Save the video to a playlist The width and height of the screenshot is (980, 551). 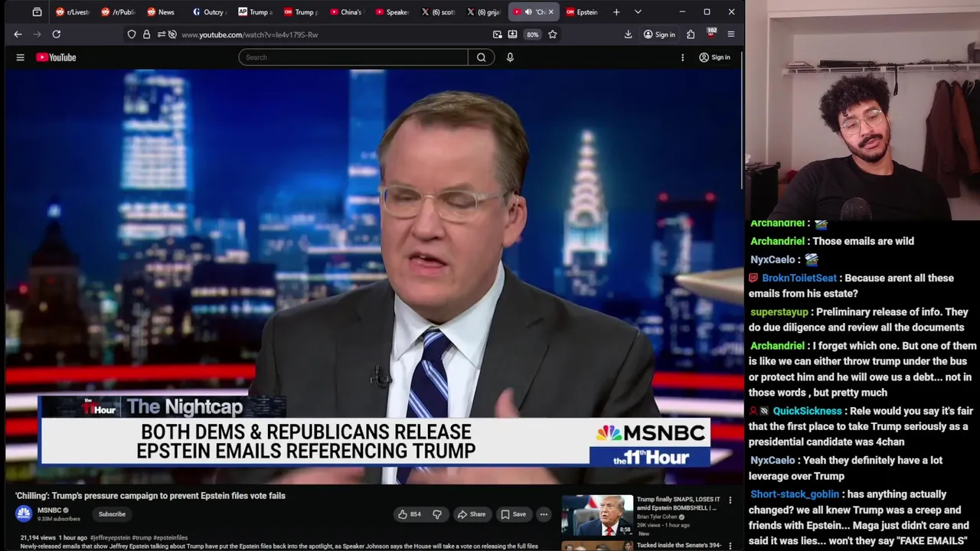tap(513, 514)
